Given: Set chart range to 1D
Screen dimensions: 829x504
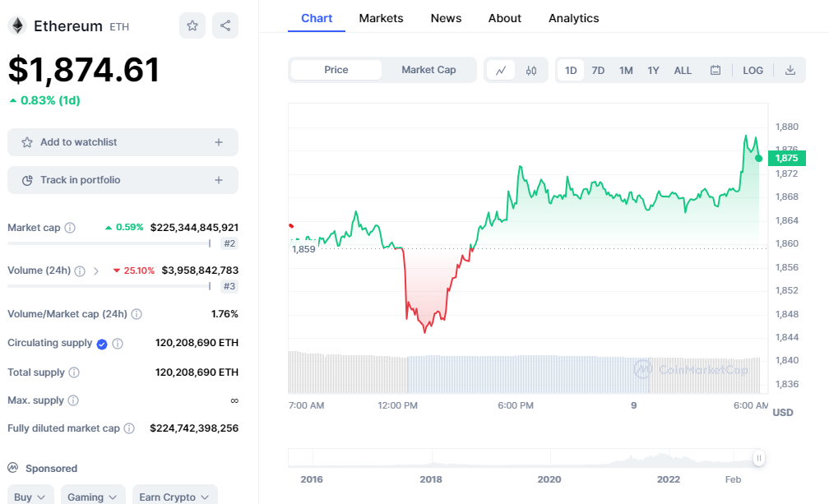Looking at the screenshot, I should [x=571, y=70].
